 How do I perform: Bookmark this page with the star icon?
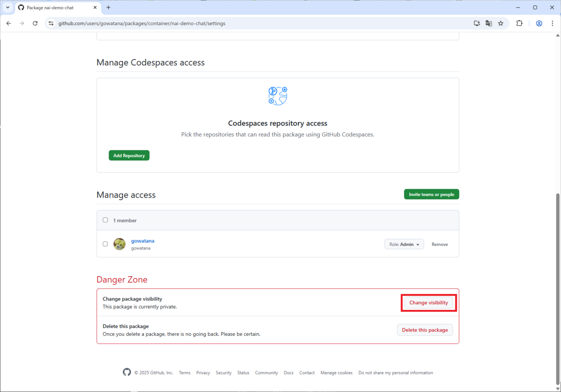[x=501, y=23]
